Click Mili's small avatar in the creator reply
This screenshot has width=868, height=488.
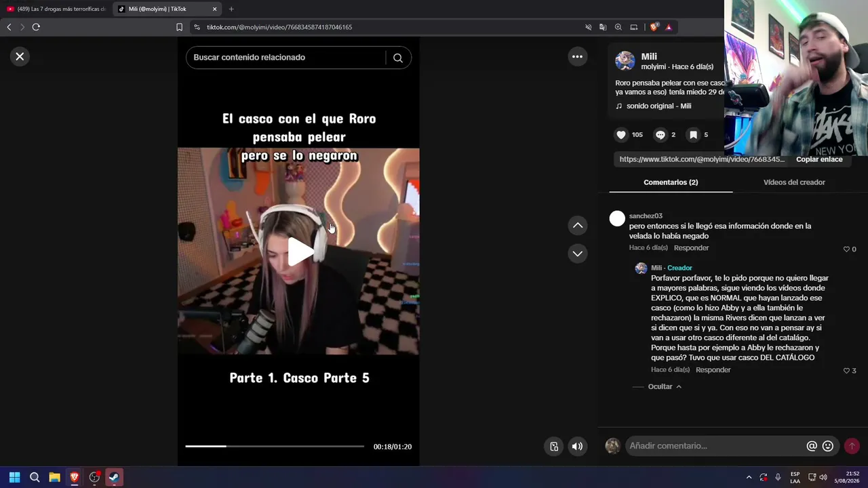click(641, 268)
